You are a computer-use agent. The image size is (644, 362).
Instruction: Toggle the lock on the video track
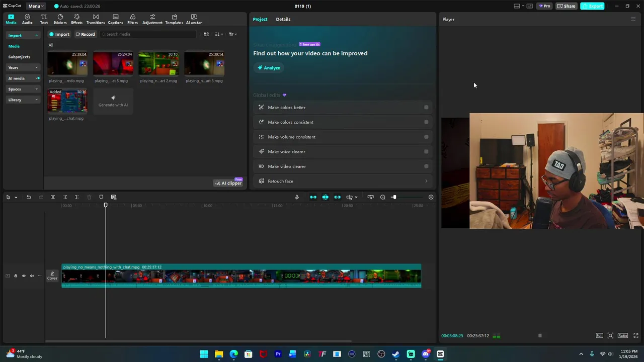point(16,276)
